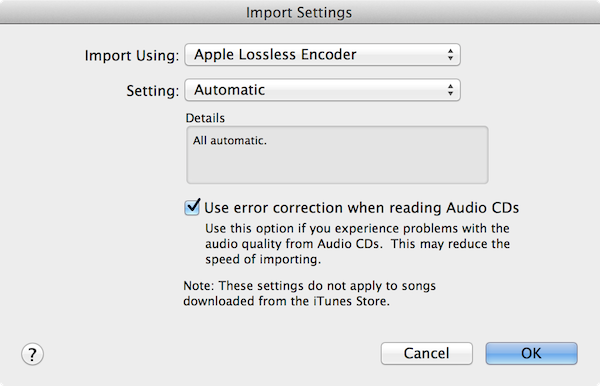Open the Automatic setting popup menu
Viewport: 600px width, 386px height.
[x=322, y=90]
